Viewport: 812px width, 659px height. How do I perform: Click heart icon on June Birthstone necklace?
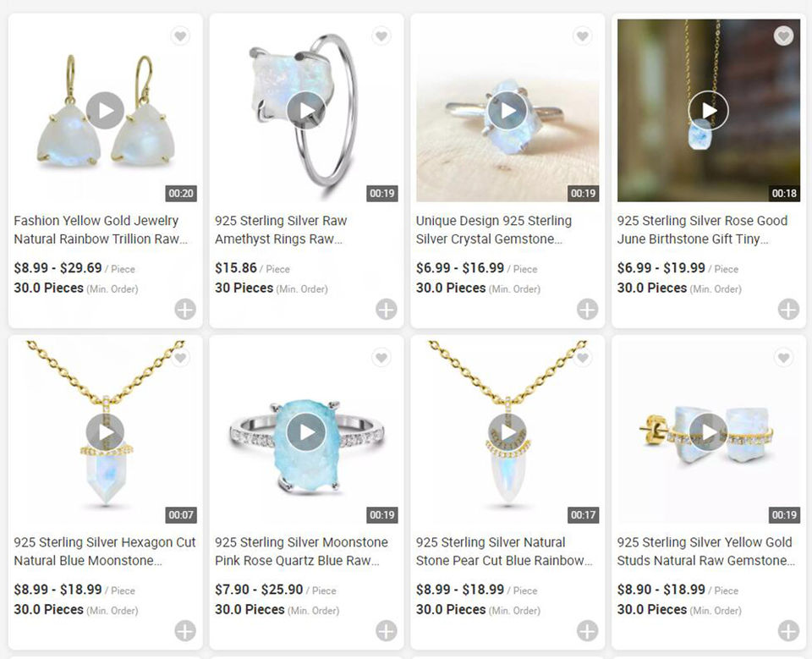click(x=783, y=36)
